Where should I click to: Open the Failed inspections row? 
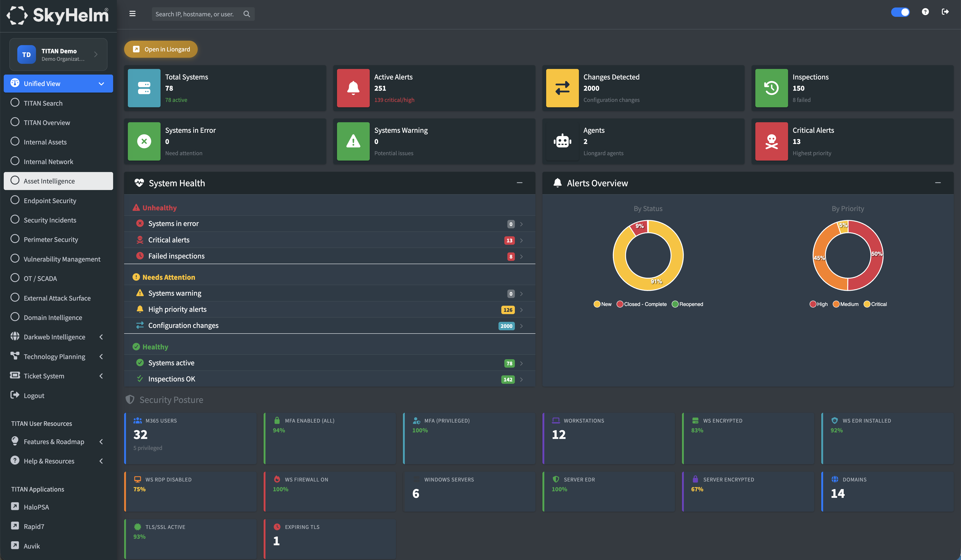(x=330, y=256)
